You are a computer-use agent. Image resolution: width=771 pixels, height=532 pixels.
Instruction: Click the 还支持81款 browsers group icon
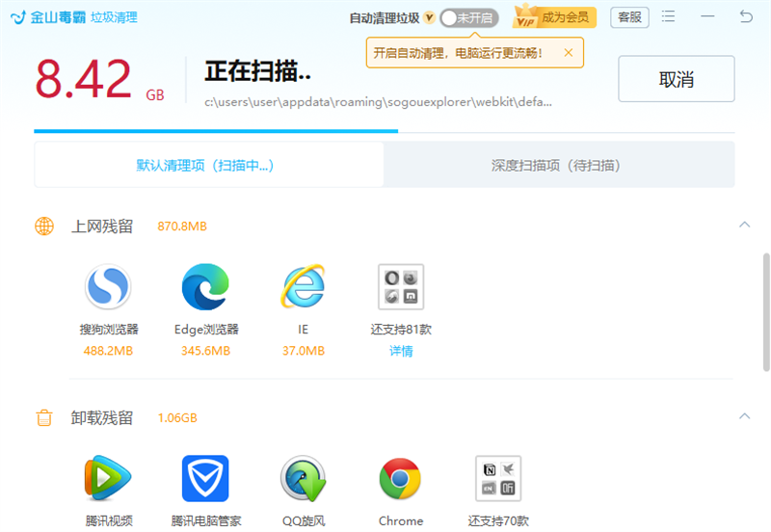tap(400, 287)
